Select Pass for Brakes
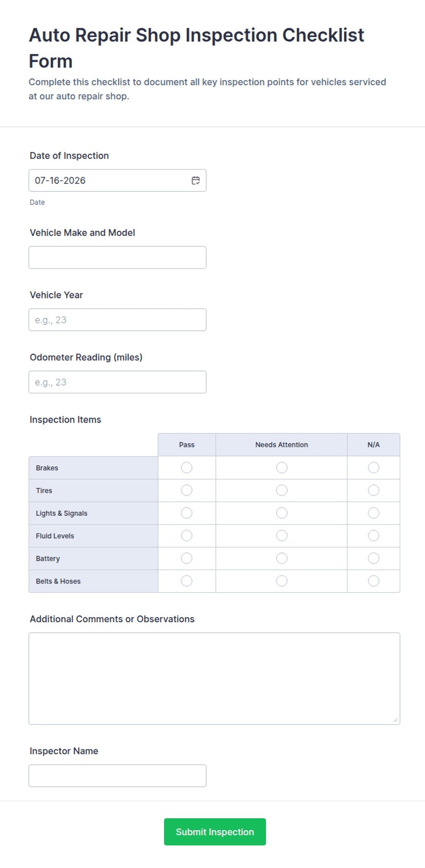This screenshot has height=868, width=425. click(186, 467)
